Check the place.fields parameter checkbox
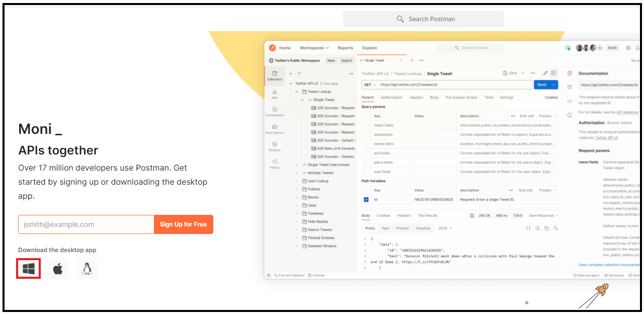The height and width of the screenshot is (316, 644). pos(366,163)
